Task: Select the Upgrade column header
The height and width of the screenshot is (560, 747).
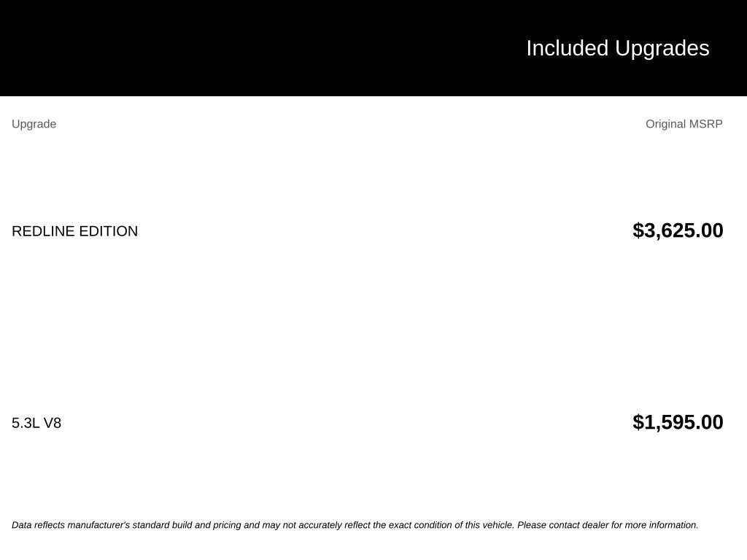Action: [x=34, y=124]
